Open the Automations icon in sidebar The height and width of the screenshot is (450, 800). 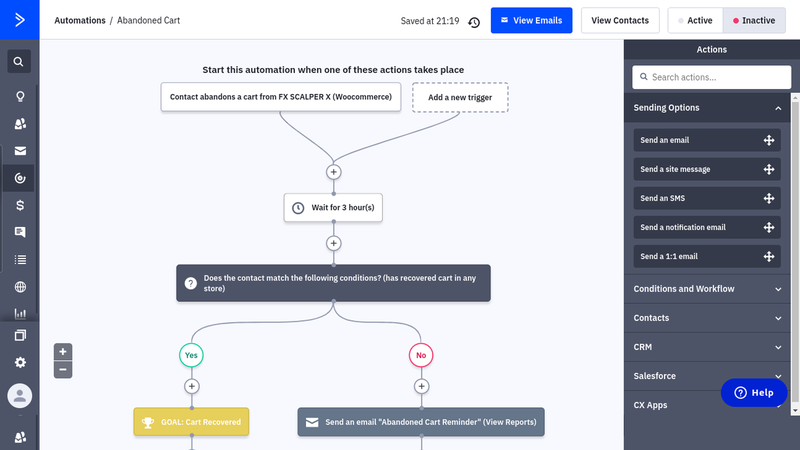[20, 178]
